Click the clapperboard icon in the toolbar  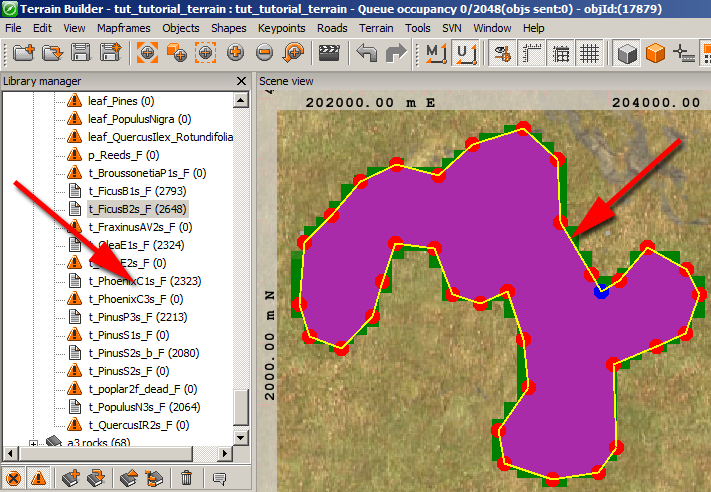coord(328,51)
